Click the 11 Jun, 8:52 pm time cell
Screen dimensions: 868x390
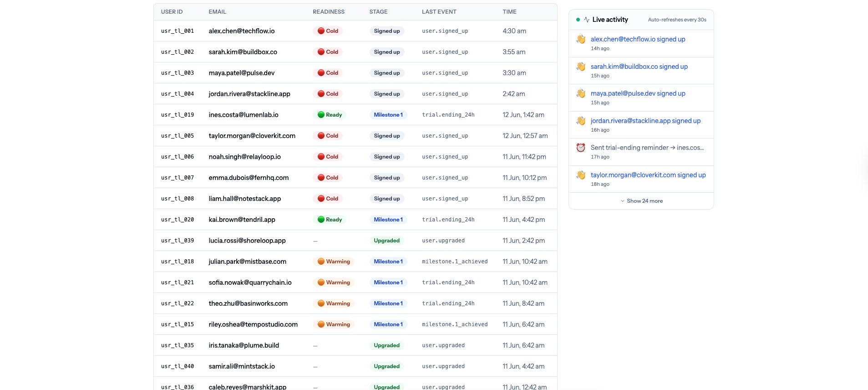pos(524,199)
